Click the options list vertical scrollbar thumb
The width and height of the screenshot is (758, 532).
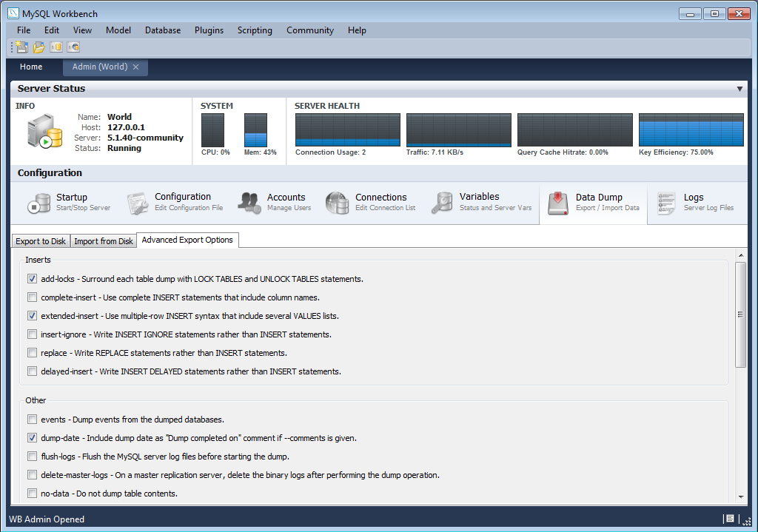740,314
